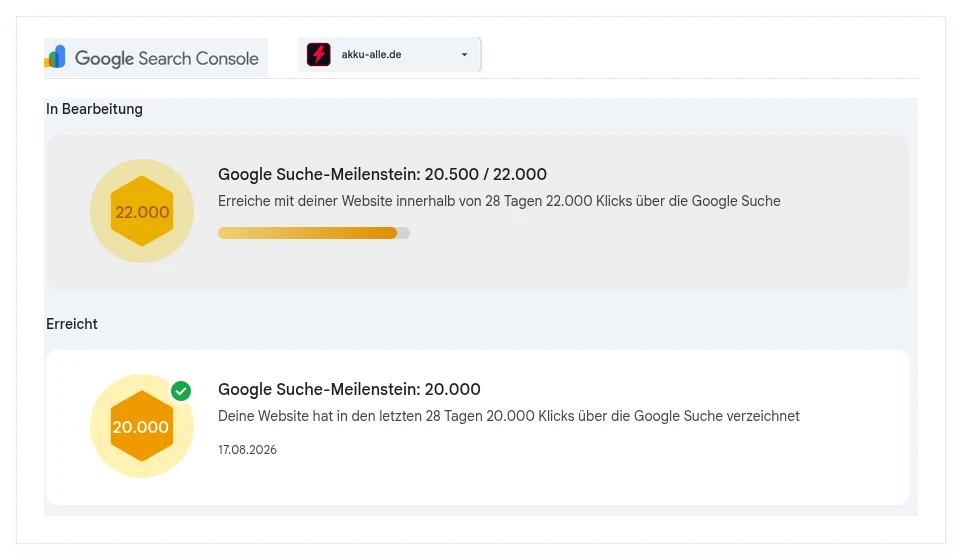Click heading 'Google Suche-Meilenstein: 20.500 / 22.000'
Image resolution: width=962 pixels, height=560 pixels.
click(382, 174)
